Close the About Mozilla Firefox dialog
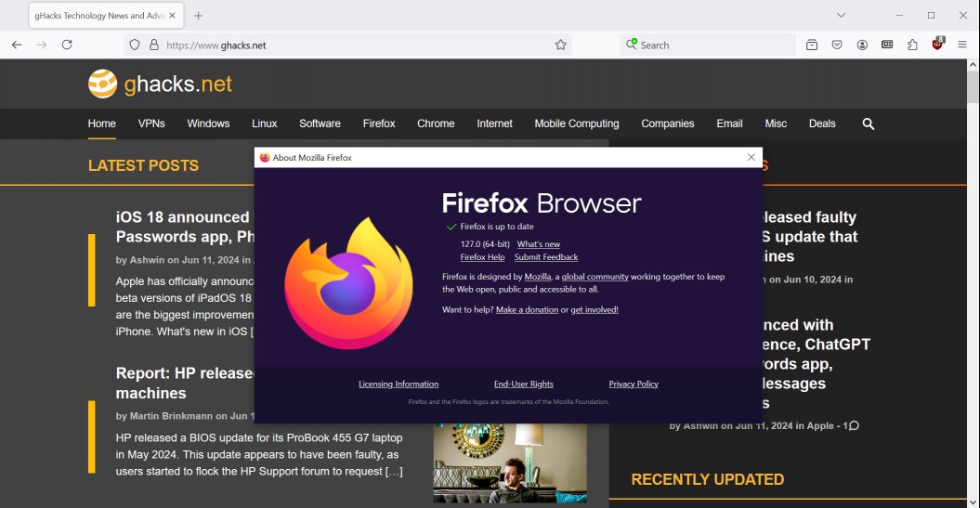The height and width of the screenshot is (508, 980). (x=751, y=158)
